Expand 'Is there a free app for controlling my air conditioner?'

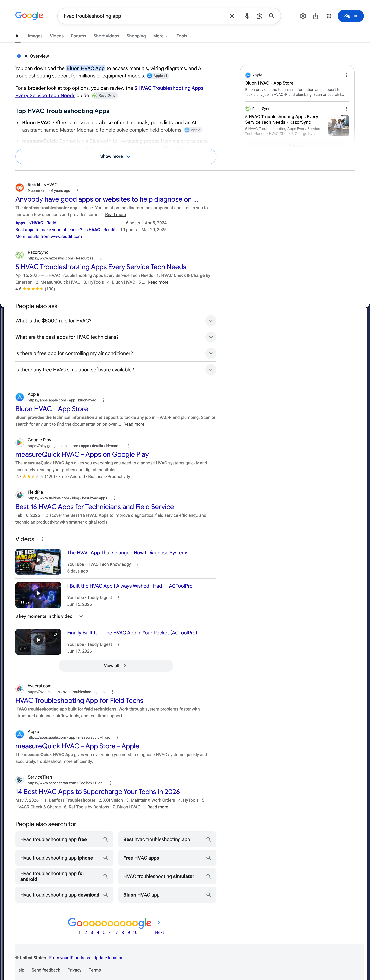[x=116, y=353]
